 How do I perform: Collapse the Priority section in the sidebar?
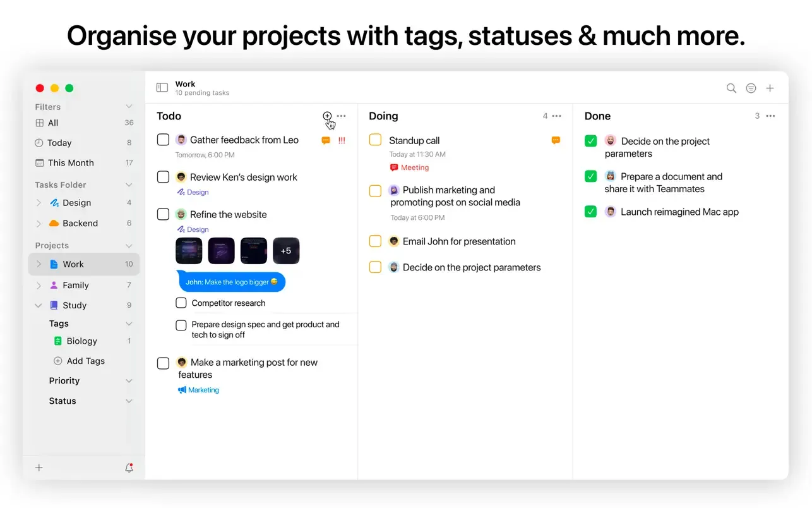coord(129,380)
